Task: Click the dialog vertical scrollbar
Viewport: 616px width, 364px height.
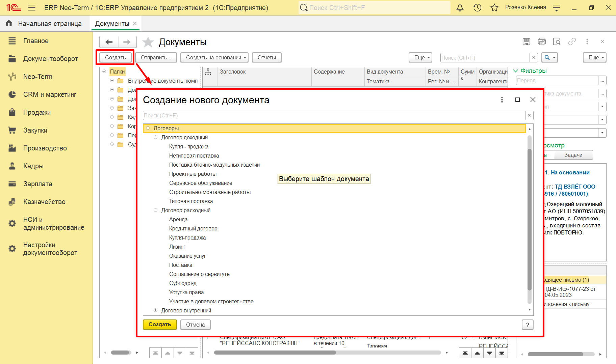Action: (530, 219)
